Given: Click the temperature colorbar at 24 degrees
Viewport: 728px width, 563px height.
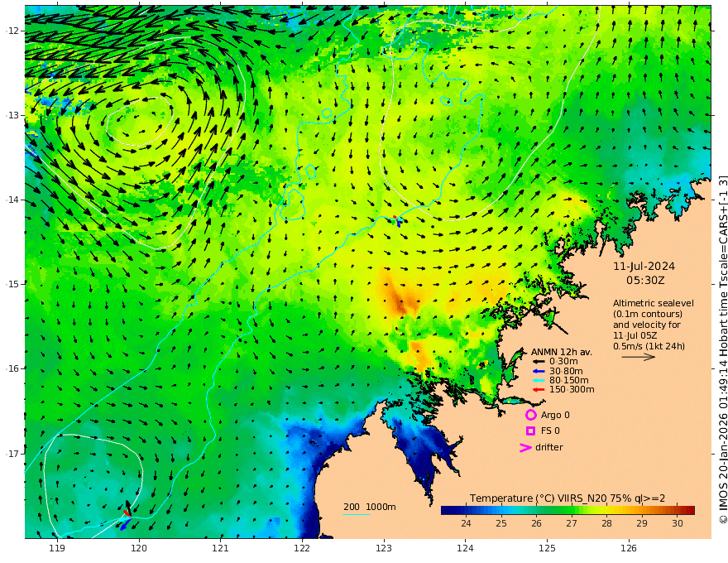Looking at the screenshot, I should [x=466, y=510].
